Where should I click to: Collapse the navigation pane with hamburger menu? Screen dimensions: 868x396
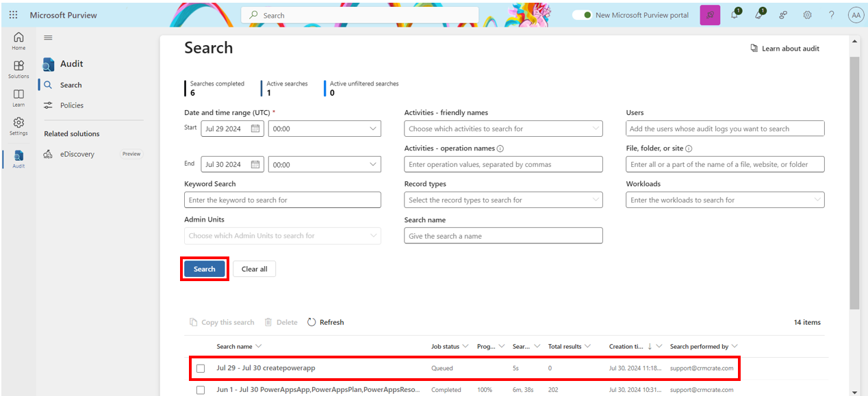(47, 38)
